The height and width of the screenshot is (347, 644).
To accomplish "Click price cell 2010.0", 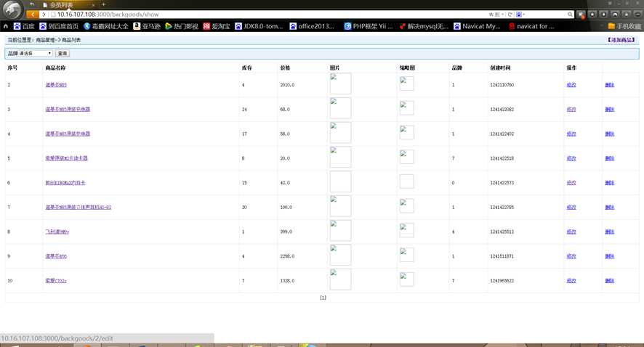I will (x=287, y=85).
